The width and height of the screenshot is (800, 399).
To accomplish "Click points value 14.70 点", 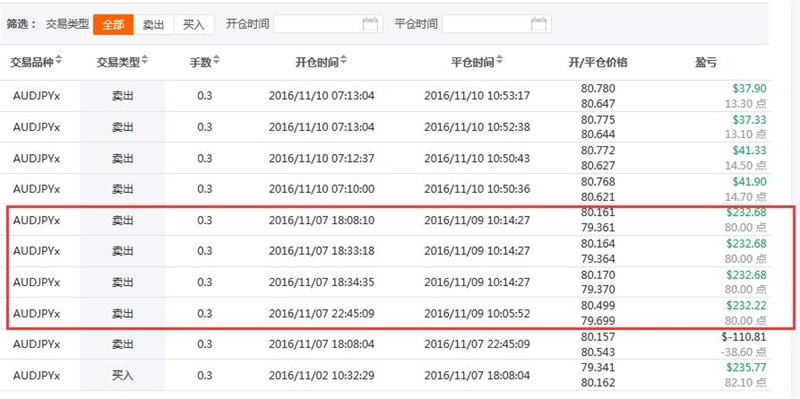I will [745, 196].
